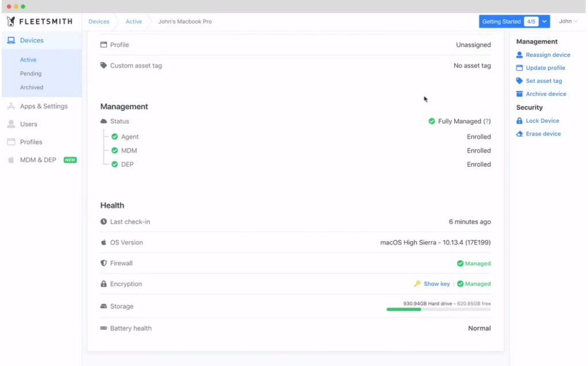
Task: Click the Erase device eraser icon
Action: [519, 134]
